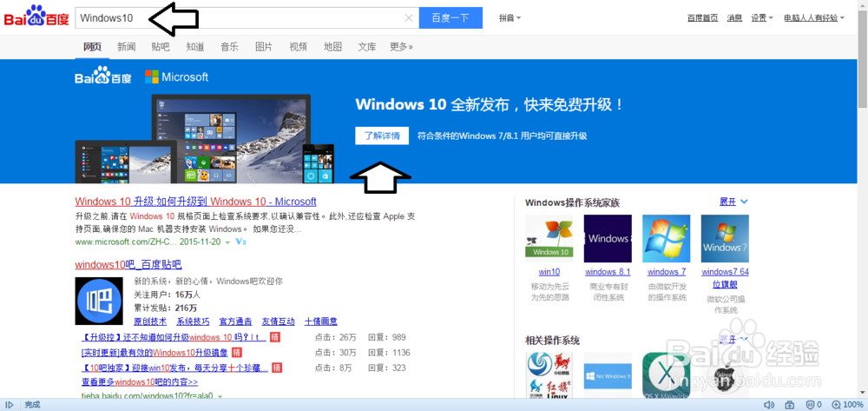Toggle the sidebar icon in the status bar
868x411 pixels.
coord(10,405)
